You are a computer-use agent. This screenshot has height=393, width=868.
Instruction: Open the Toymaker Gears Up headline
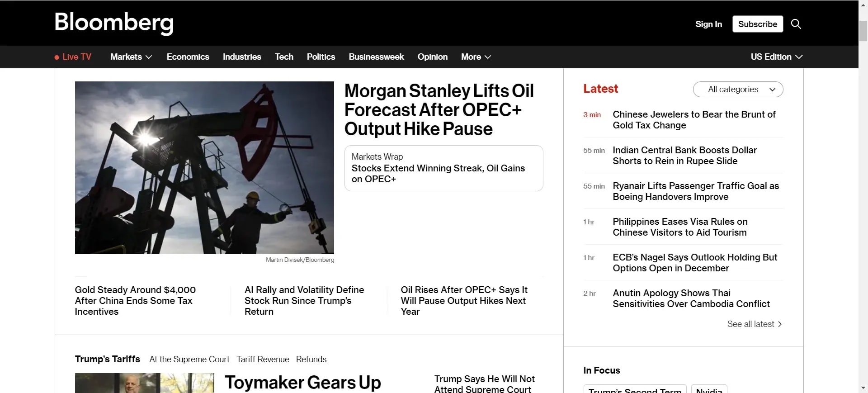pos(303,383)
